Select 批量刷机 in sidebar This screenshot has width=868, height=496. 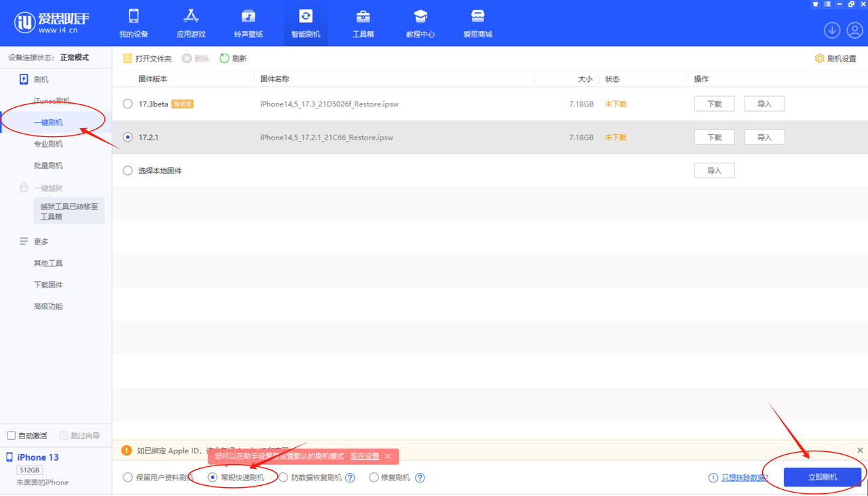[48, 165]
